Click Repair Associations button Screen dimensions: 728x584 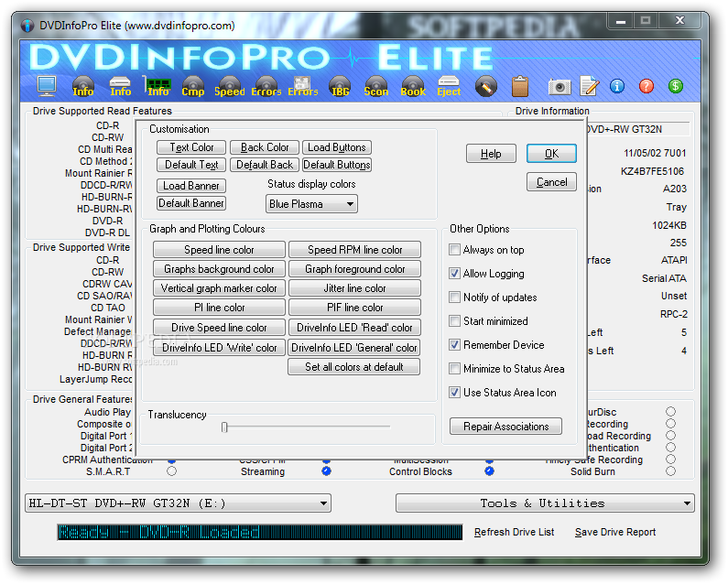505,427
